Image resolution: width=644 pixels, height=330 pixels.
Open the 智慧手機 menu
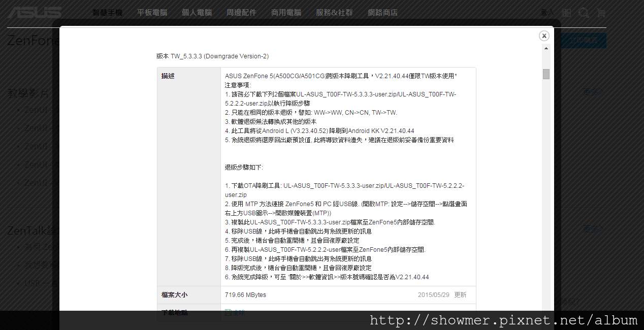coord(108,13)
